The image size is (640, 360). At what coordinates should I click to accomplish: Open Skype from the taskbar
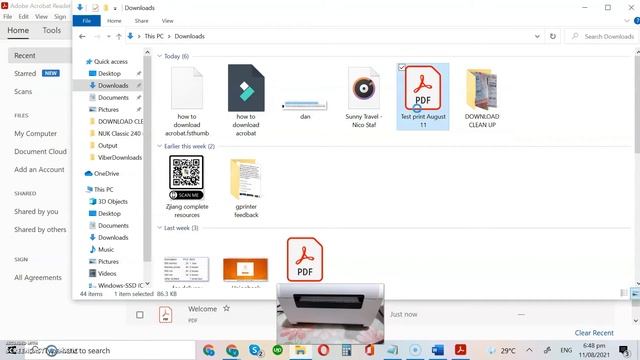click(x=256, y=350)
